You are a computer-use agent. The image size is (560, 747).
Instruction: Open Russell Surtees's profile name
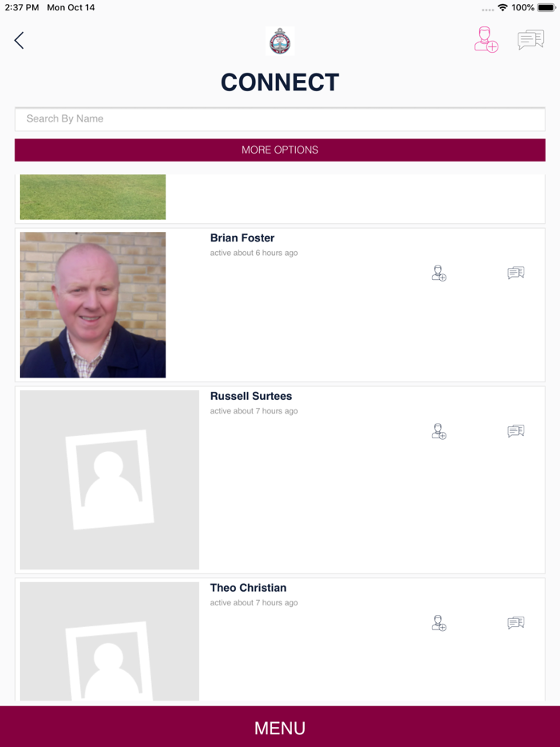[x=251, y=396]
